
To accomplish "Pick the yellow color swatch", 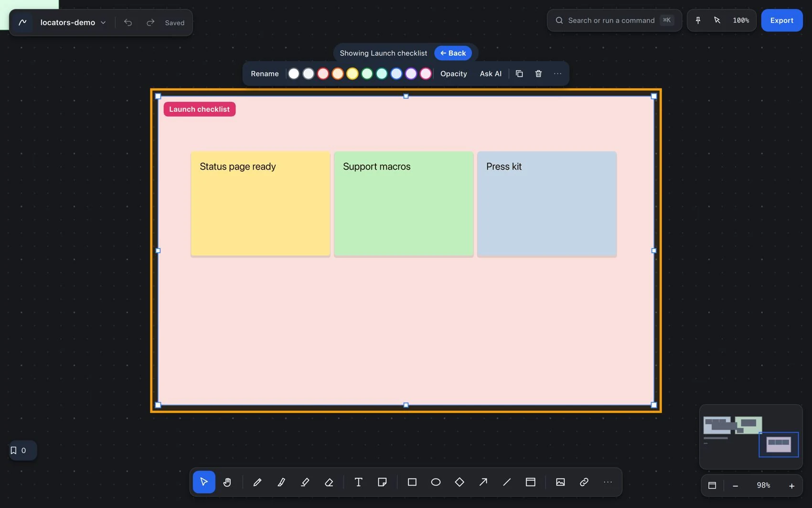I will point(352,74).
